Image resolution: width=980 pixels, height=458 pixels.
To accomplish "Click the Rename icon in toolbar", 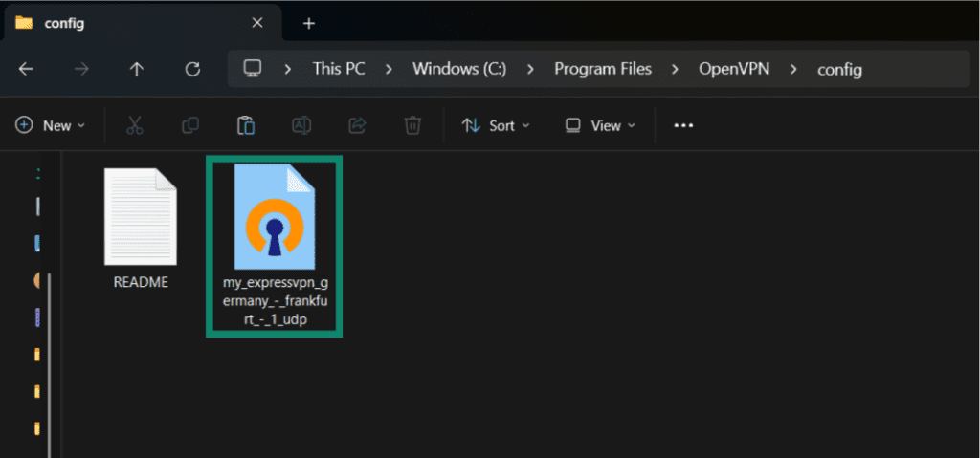I will pyautogui.click(x=301, y=125).
